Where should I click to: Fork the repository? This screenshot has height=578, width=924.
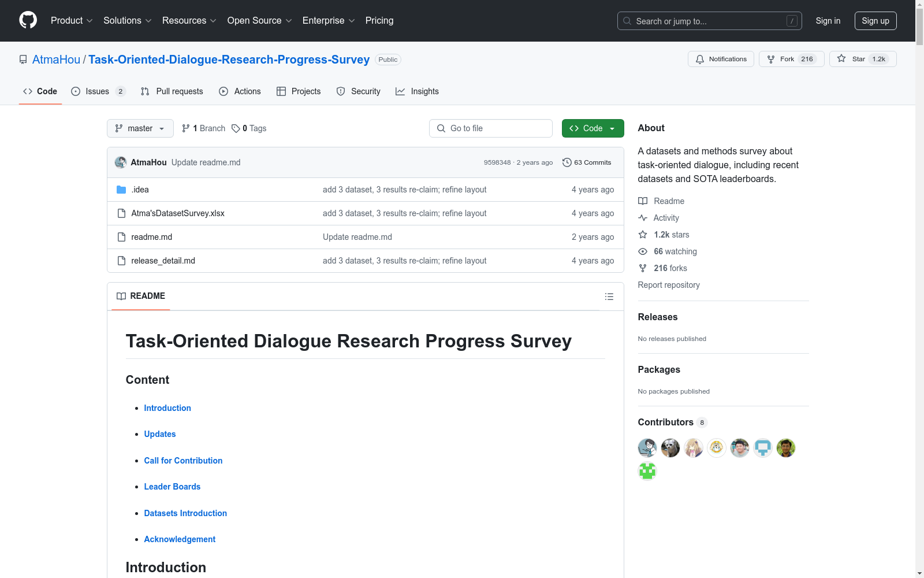click(791, 59)
